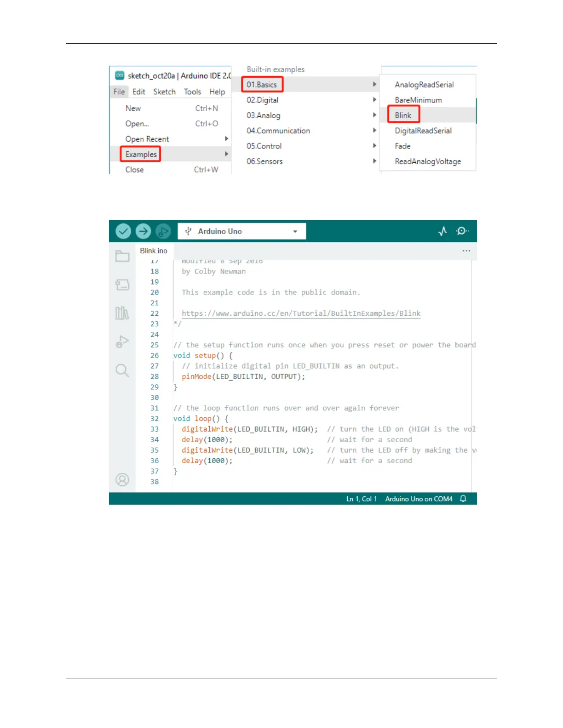This screenshot has height=728, width=563.
Task: Expand the 01.Basics submenu arrow
Action: (x=374, y=84)
